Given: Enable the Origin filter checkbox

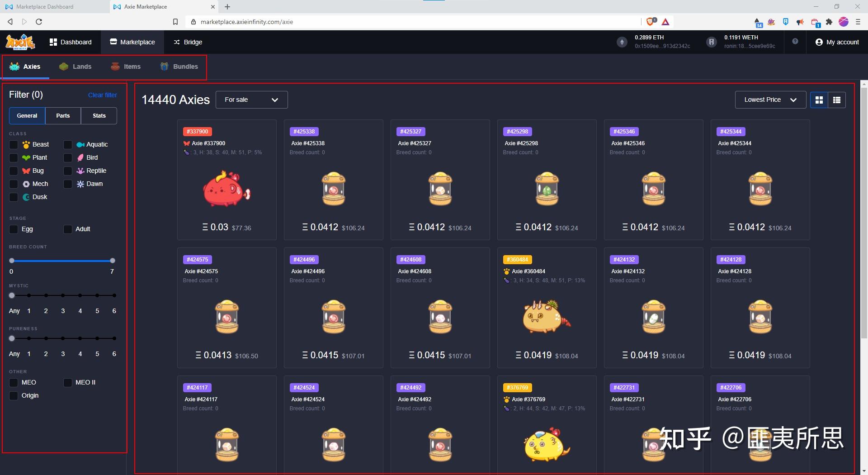Looking at the screenshot, I should pos(14,395).
